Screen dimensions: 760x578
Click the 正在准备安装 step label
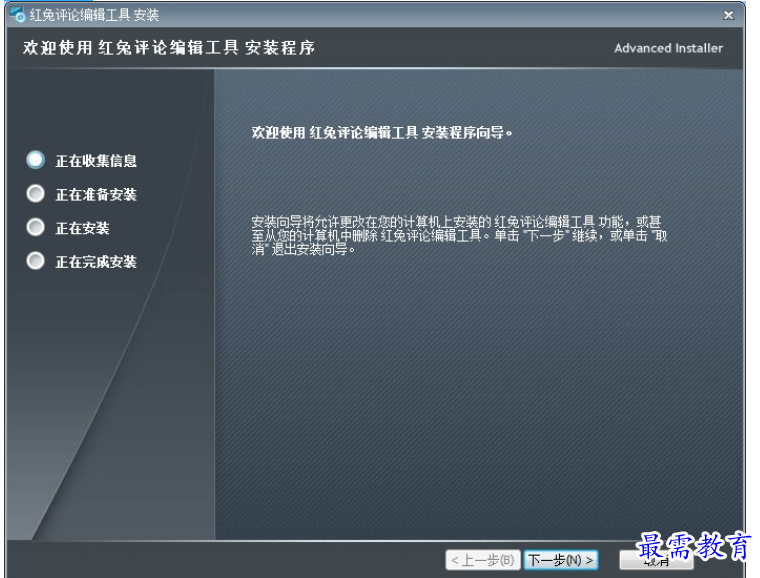tap(96, 195)
